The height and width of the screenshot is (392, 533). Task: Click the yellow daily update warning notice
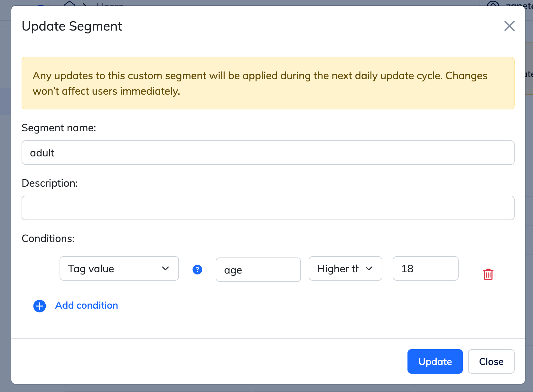point(268,83)
